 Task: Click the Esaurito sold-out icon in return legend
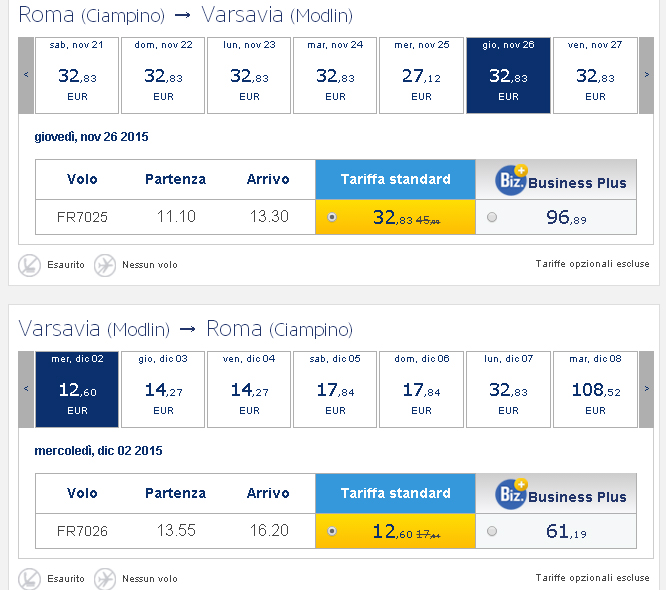pyautogui.click(x=29, y=579)
